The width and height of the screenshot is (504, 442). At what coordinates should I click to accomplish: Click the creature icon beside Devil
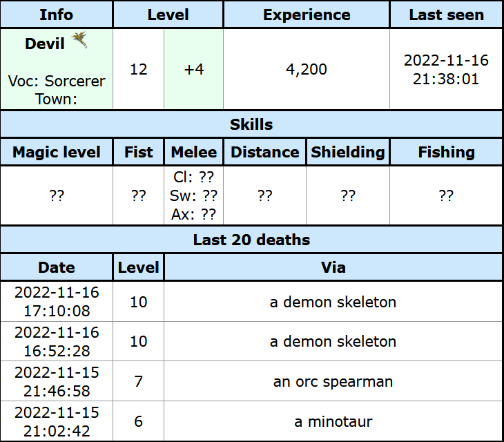tap(80, 40)
